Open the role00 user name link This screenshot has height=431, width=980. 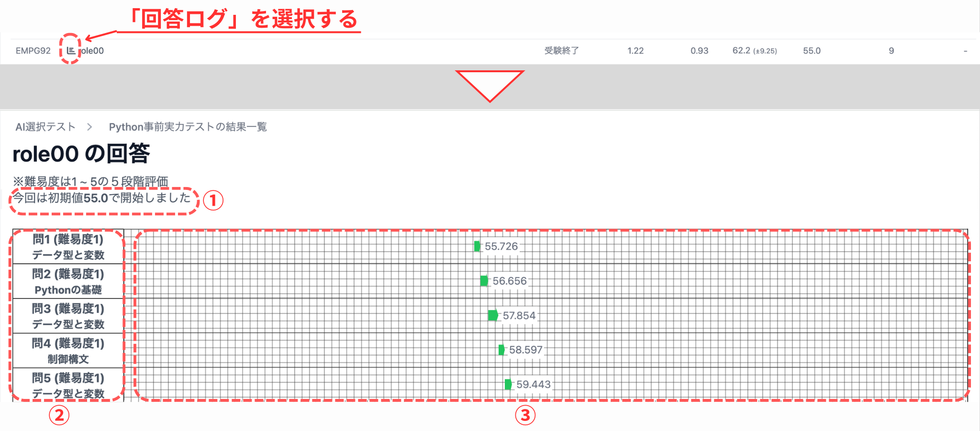pos(94,50)
